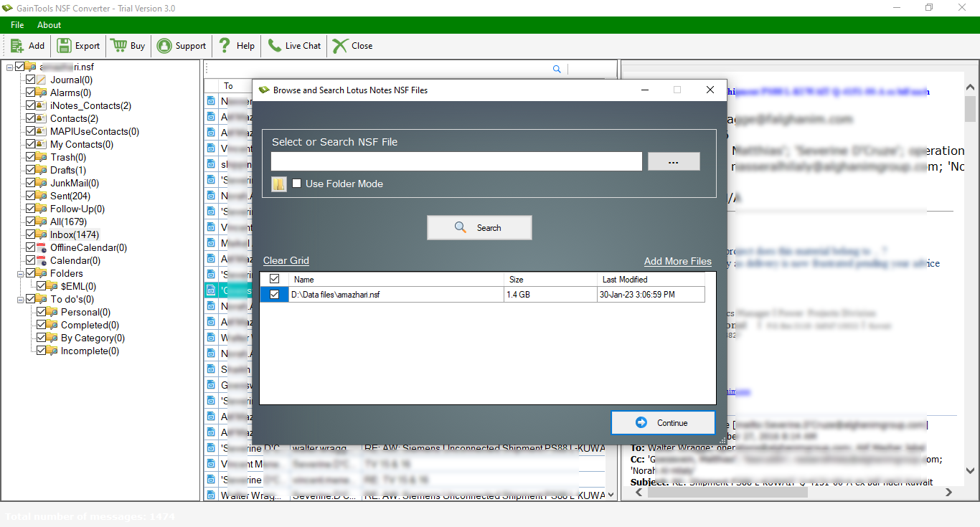This screenshot has height=527, width=980.
Task: Toggle the select-all checkbox in the grid header
Action: click(x=274, y=279)
